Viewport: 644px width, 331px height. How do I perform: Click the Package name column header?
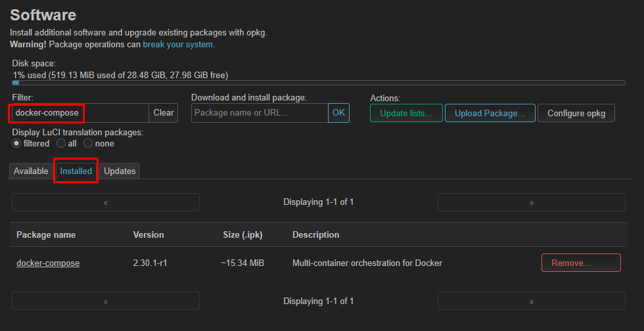pyautogui.click(x=46, y=235)
